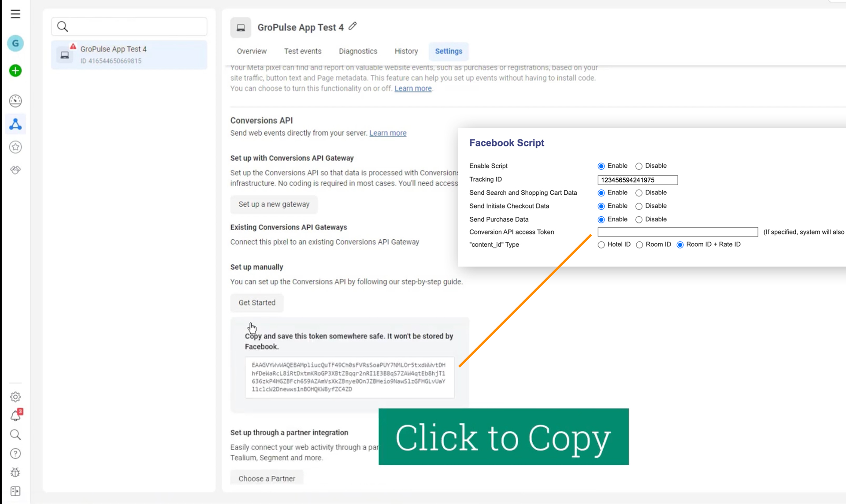Click the pencil icon to rename pixel
This screenshot has height=504, width=846.
pyautogui.click(x=352, y=26)
